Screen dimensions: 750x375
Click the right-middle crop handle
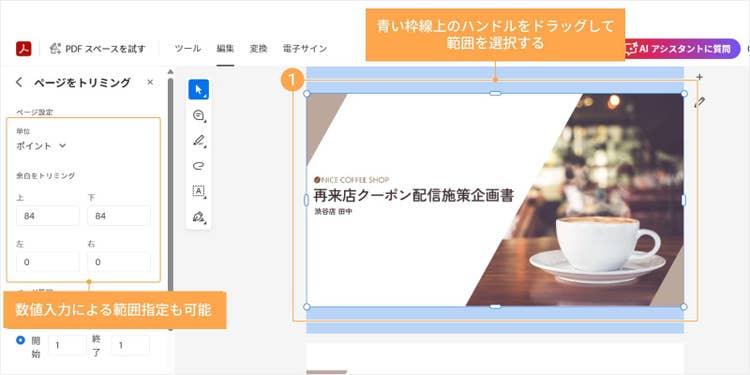click(684, 200)
